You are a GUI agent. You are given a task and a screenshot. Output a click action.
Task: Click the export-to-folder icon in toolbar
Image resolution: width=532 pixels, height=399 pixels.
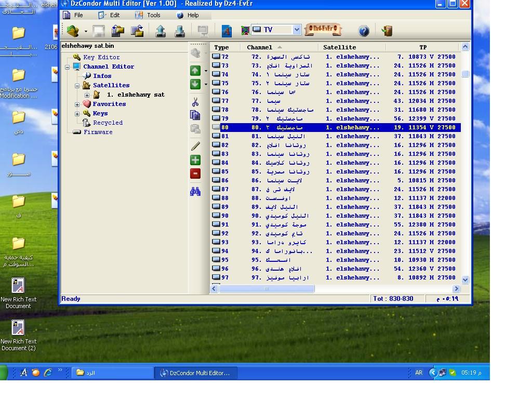click(137, 31)
